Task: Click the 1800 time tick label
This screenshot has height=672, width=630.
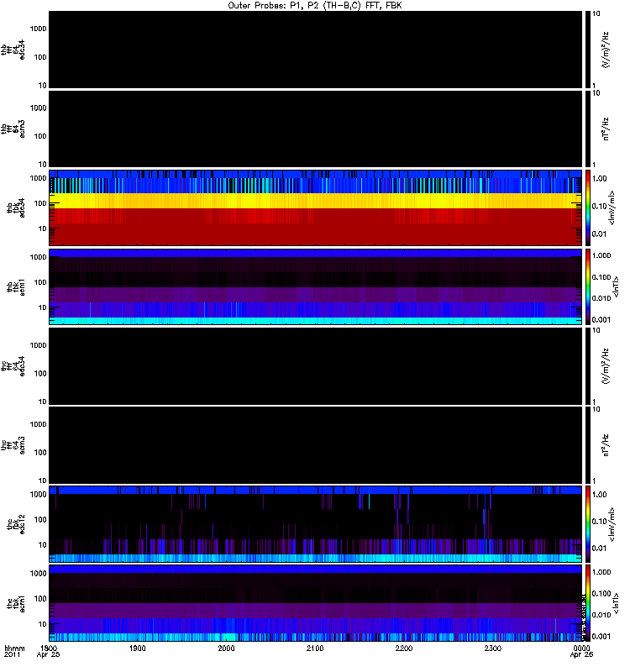Action: [49, 648]
